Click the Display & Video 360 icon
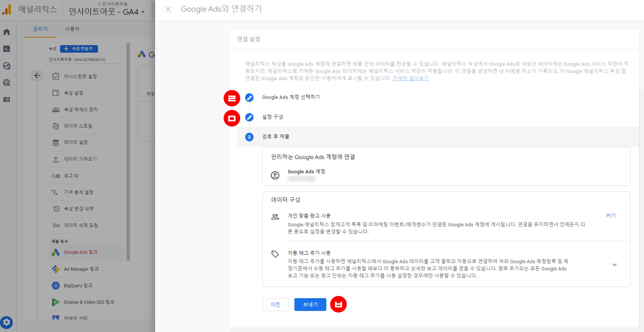This screenshot has width=644, height=332. click(55, 302)
